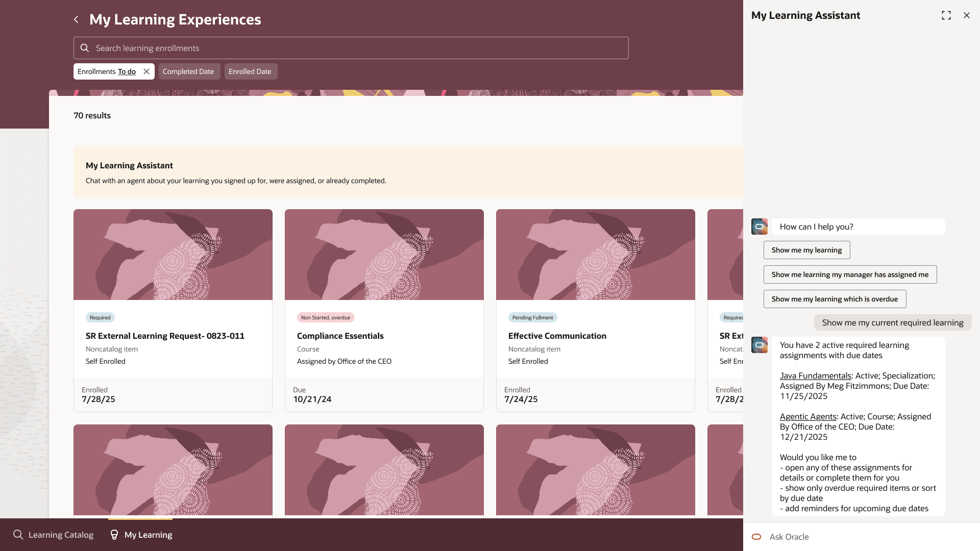Viewport: 980px width, 551px height.
Task: Click the assistant avatar beside required learning response
Action: click(x=759, y=345)
